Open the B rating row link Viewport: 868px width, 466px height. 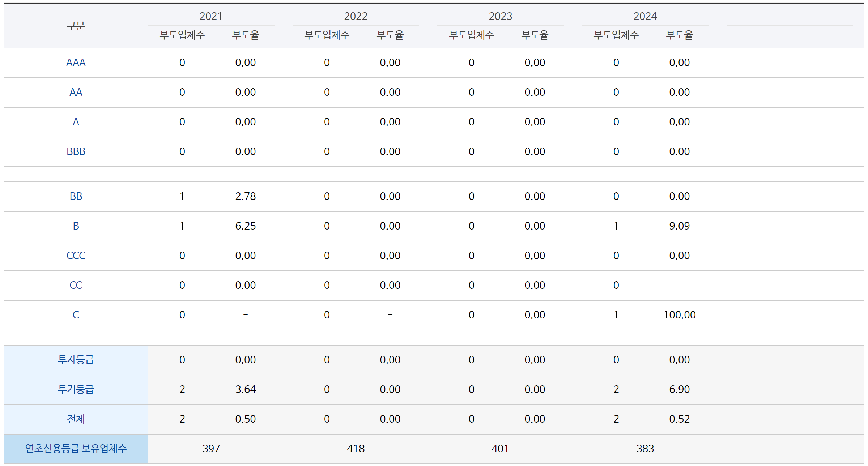coord(76,226)
